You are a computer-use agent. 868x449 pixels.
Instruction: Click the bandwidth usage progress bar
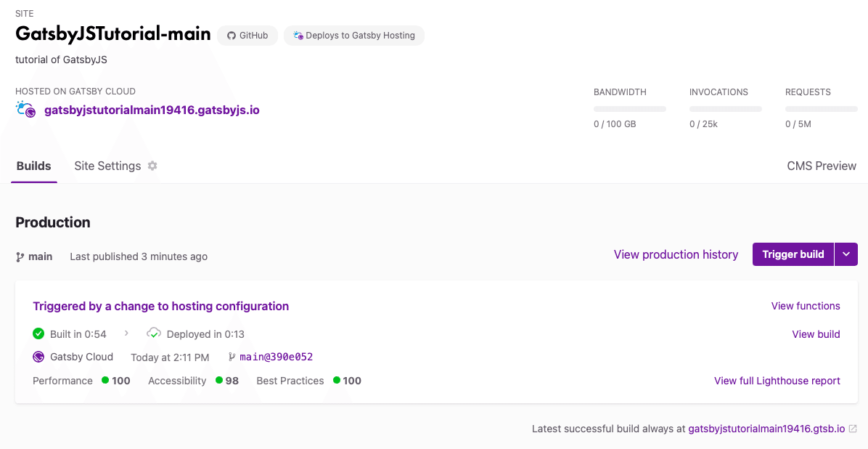[x=629, y=109]
